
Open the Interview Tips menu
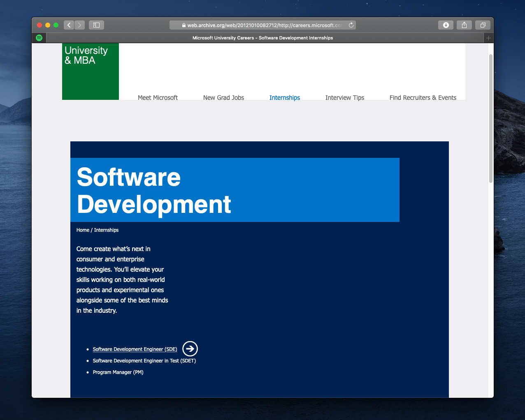point(345,98)
